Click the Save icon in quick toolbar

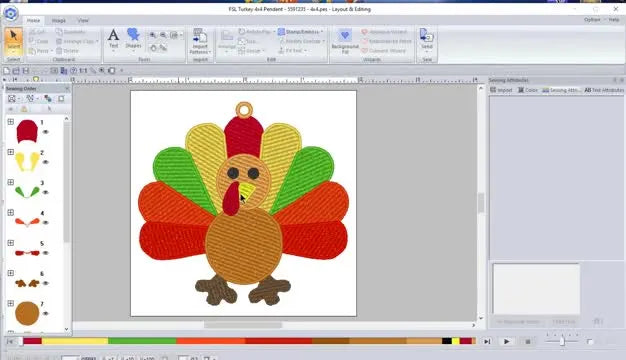pyautogui.click(x=26, y=71)
